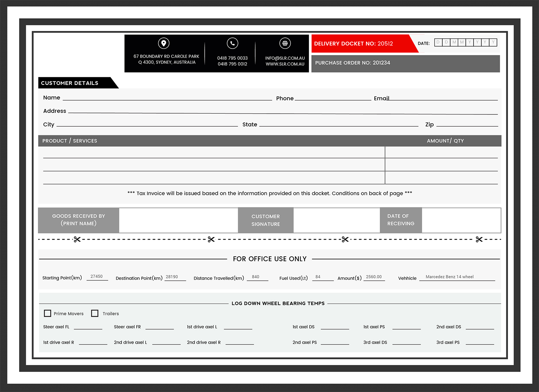Tick the Prime Movers checkbox
The image size is (539, 392).
(x=47, y=313)
